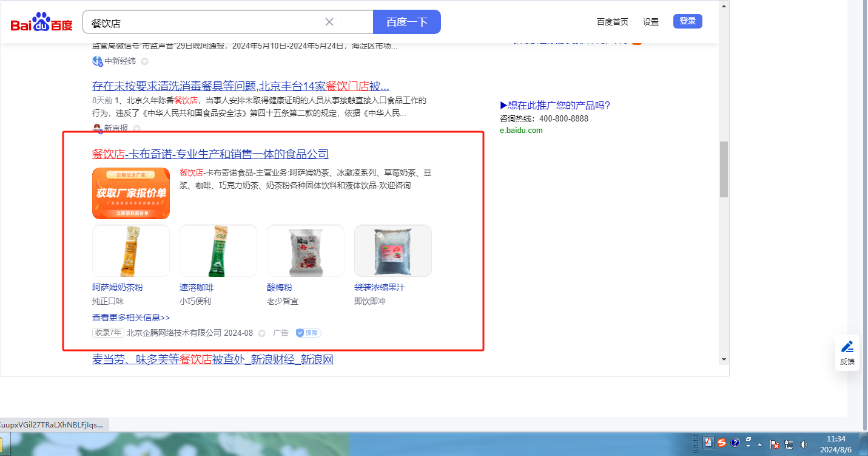Open the 酸梅粉 text link
The image size is (868, 456).
coord(280,287)
